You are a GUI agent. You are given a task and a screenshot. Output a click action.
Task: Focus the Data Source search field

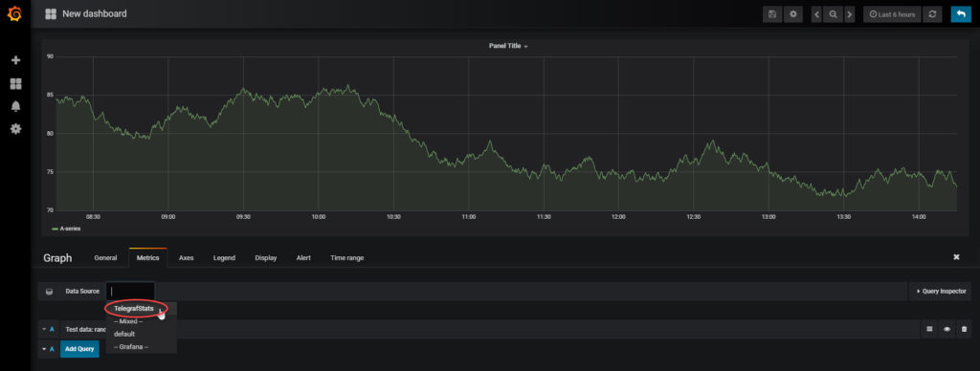point(130,291)
